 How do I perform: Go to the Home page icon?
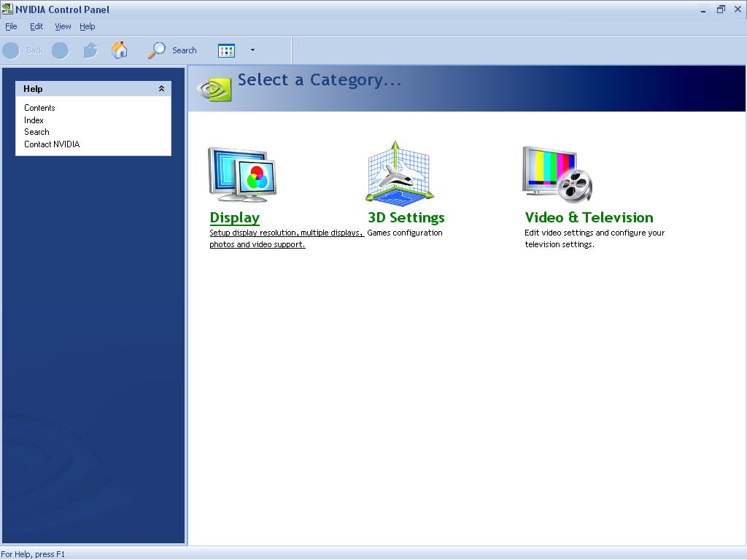[119, 50]
